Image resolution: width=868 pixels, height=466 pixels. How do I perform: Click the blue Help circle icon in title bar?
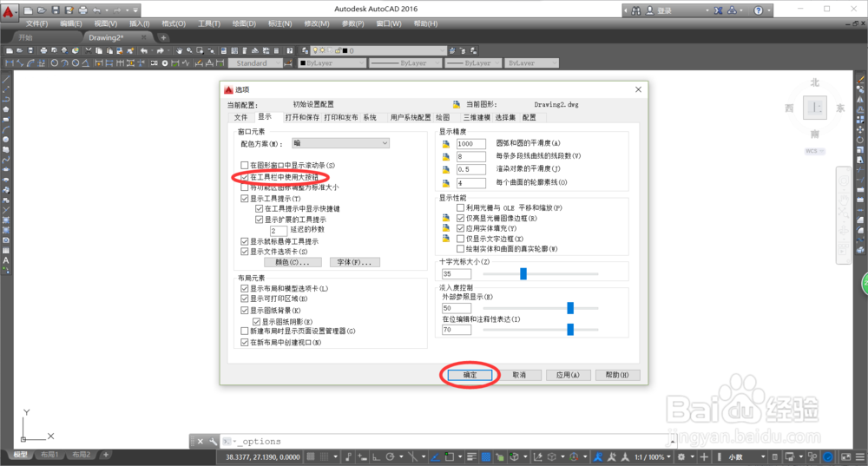759,10
